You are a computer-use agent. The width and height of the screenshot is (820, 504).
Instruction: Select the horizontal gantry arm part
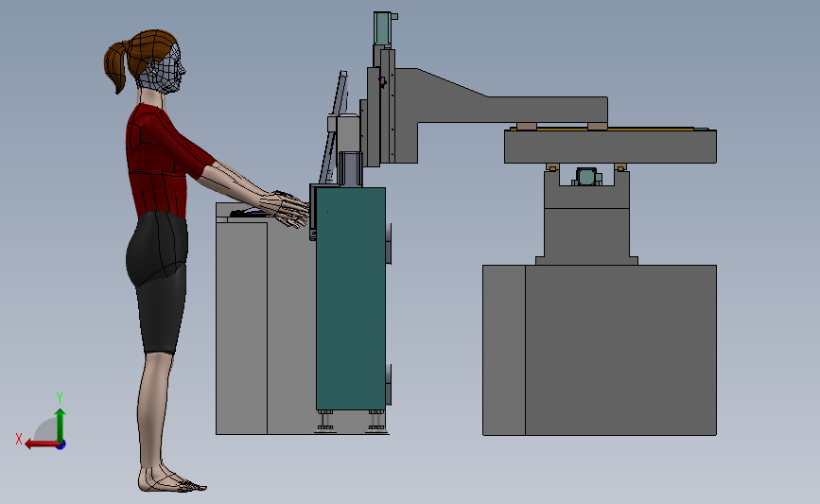point(502,110)
